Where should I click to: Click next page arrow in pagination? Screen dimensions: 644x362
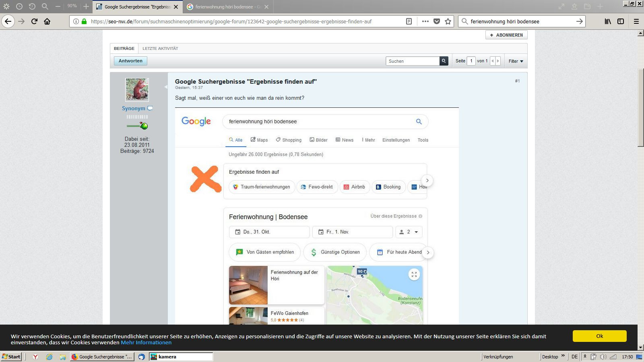pyautogui.click(x=498, y=61)
